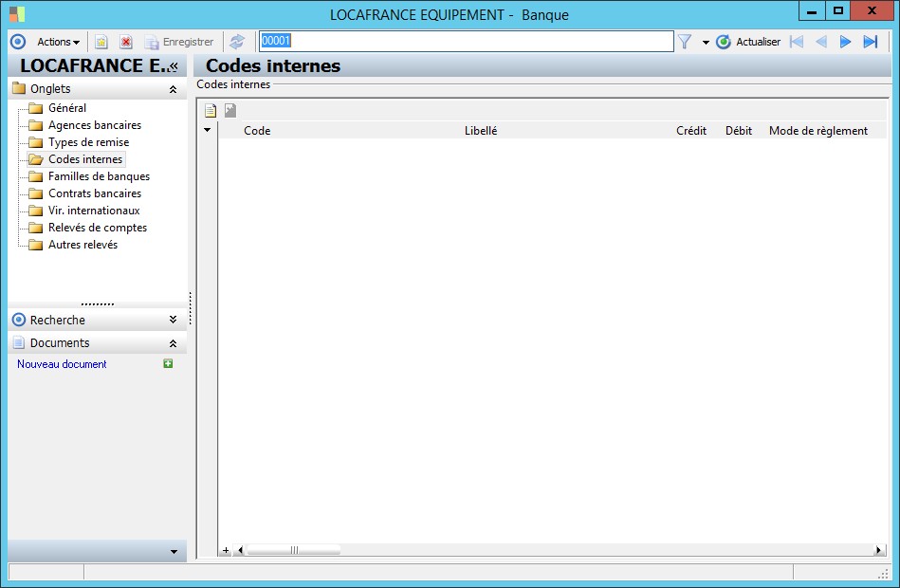Click the Débit column header
The height and width of the screenshot is (588, 900).
(739, 130)
